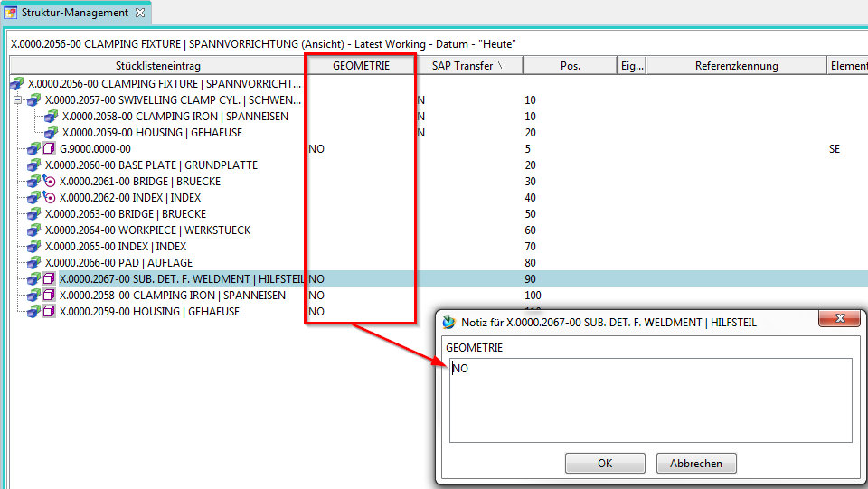The height and width of the screenshot is (489, 868).
Task: Click the purple cube icon beside G.9000.0000-00
Action: click(x=50, y=149)
